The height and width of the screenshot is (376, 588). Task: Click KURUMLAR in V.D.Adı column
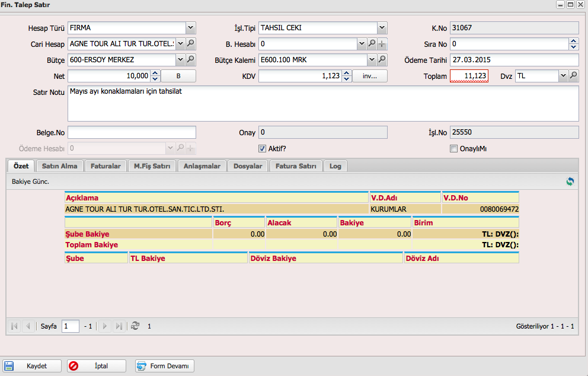388,209
